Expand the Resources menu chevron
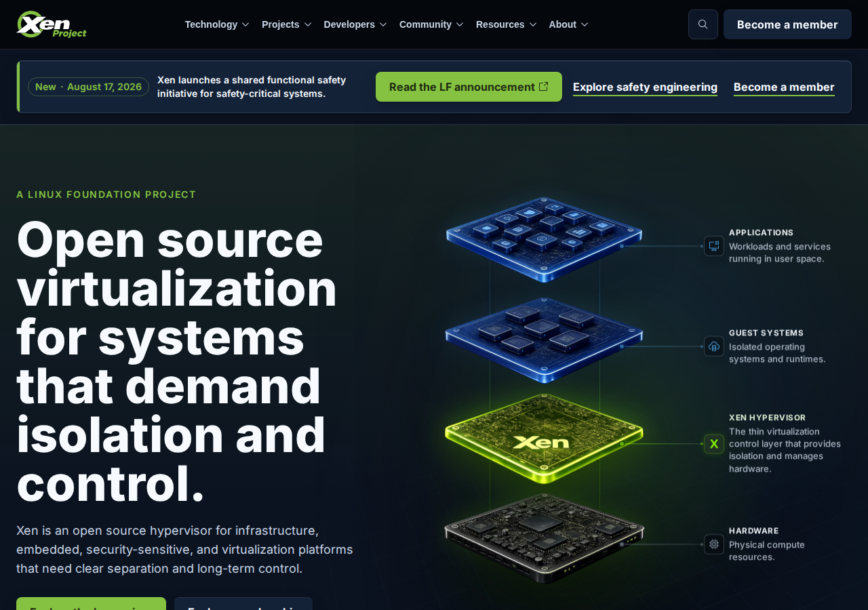868x610 pixels. click(533, 24)
